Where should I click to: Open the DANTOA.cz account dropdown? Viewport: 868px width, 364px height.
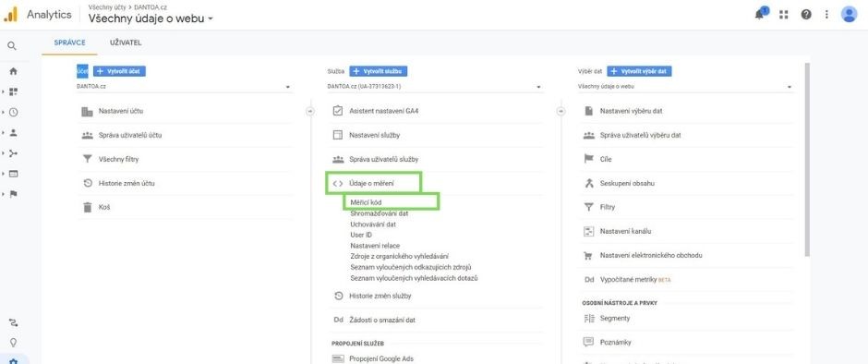point(184,87)
